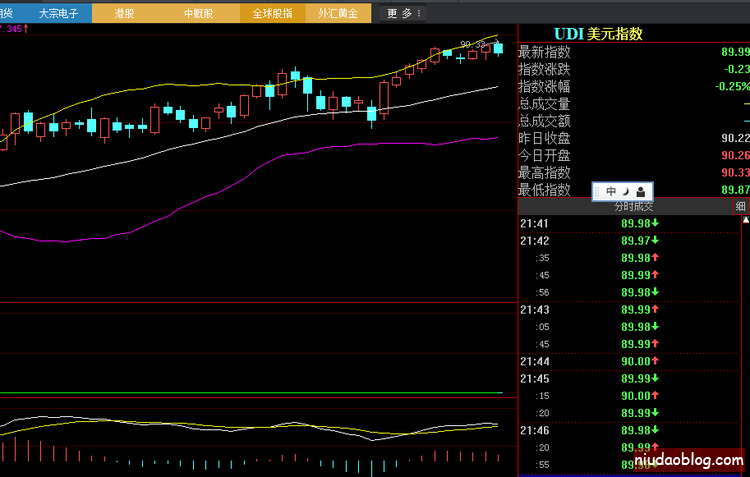Click the UDI 美元指数 title
The width and height of the screenshot is (750, 477).
coord(598,34)
